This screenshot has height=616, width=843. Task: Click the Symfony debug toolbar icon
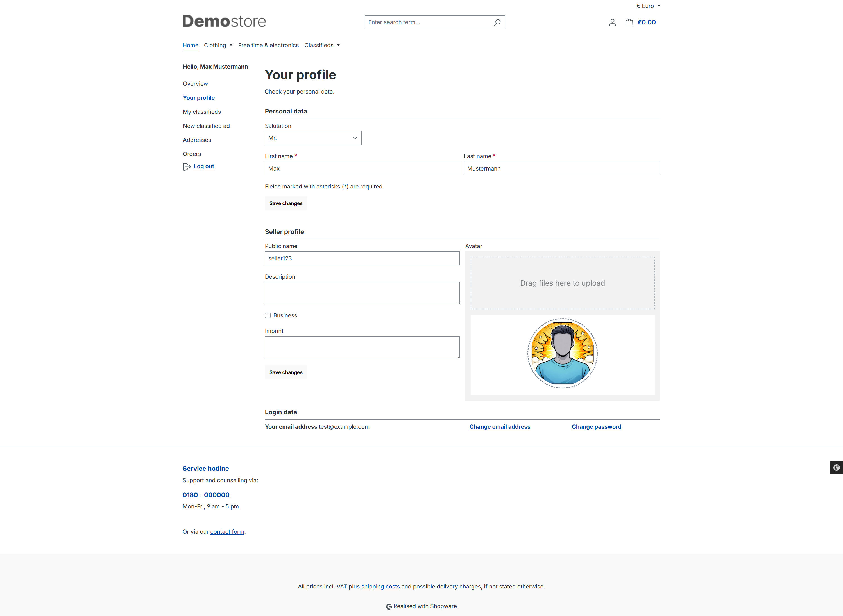click(836, 468)
